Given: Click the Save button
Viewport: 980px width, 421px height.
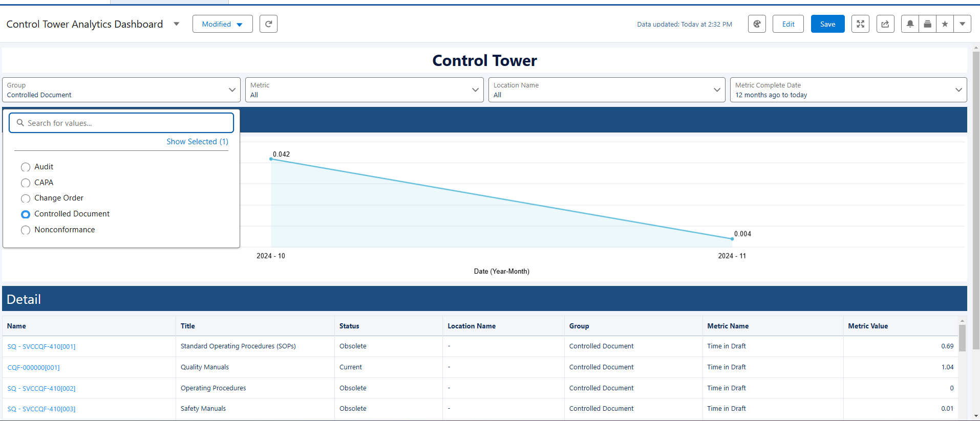Looking at the screenshot, I should (827, 24).
